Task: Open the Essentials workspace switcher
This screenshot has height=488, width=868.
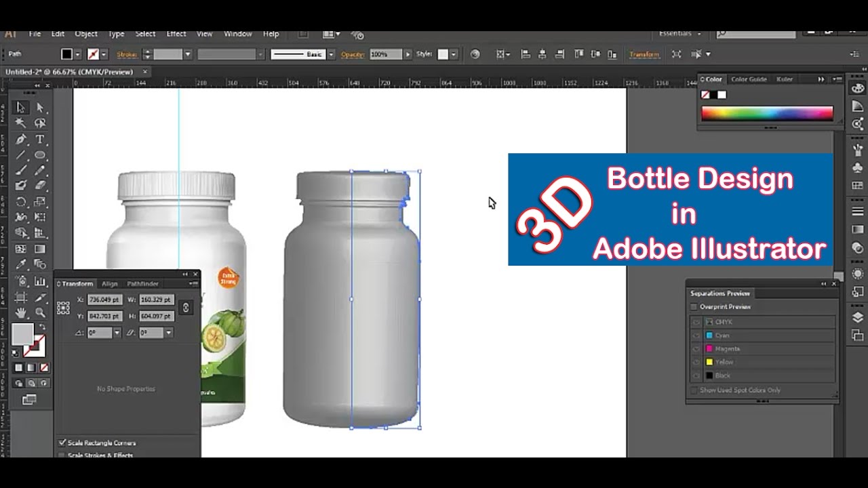Action: click(681, 33)
